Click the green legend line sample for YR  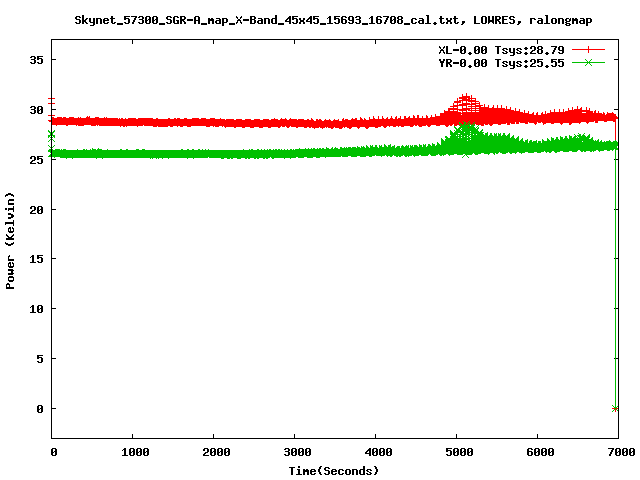point(588,62)
